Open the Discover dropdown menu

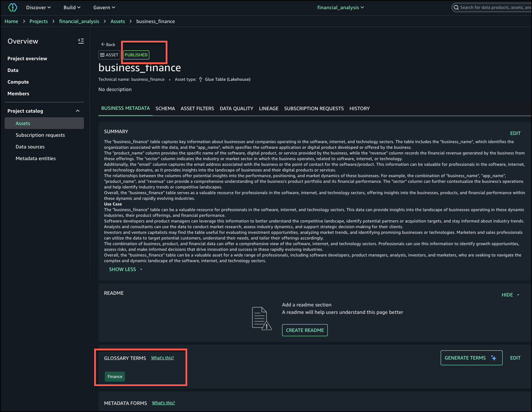pos(38,7)
